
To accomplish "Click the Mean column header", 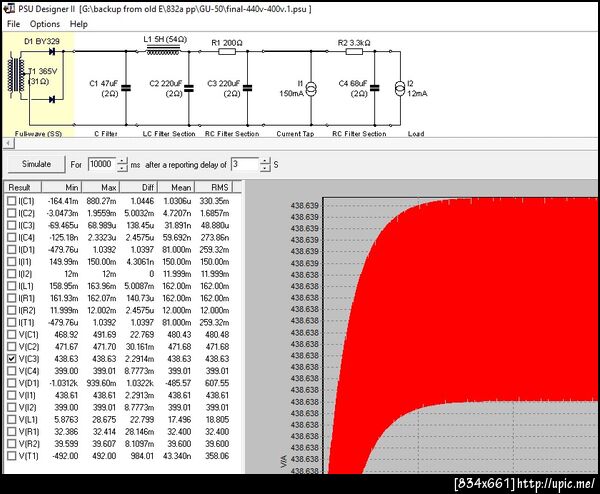I will tap(176, 187).
